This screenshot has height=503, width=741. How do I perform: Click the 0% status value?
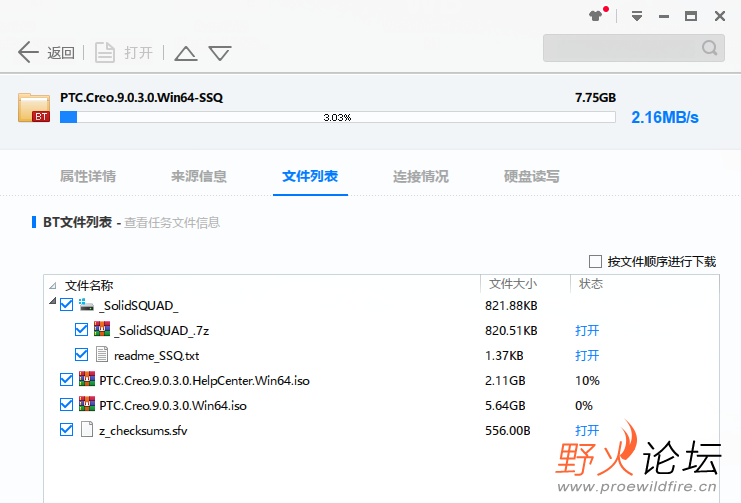tap(584, 406)
